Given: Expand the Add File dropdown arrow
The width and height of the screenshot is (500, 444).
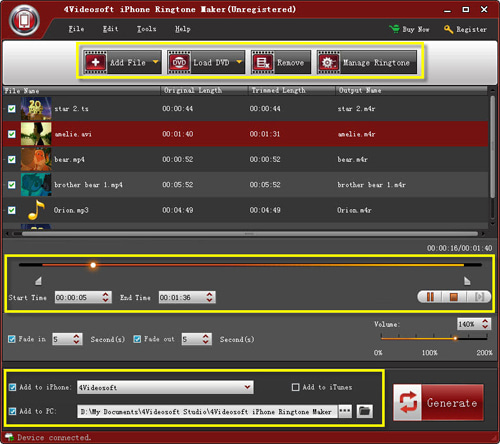Looking at the screenshot, I should (156, 62).
